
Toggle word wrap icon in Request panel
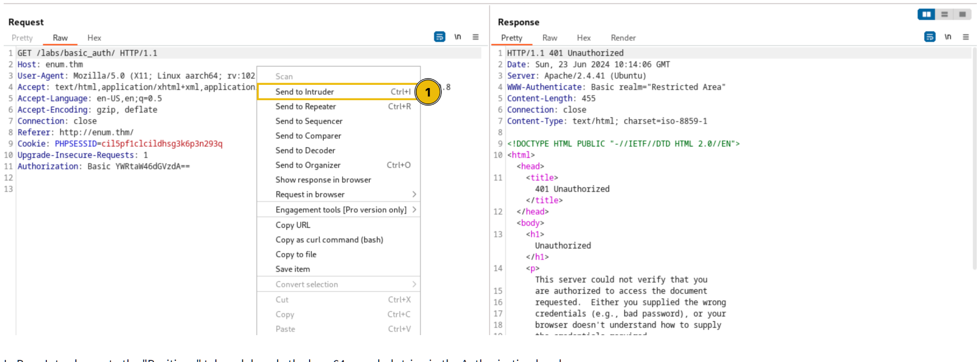pyautogui.click(x=439, y=37)
